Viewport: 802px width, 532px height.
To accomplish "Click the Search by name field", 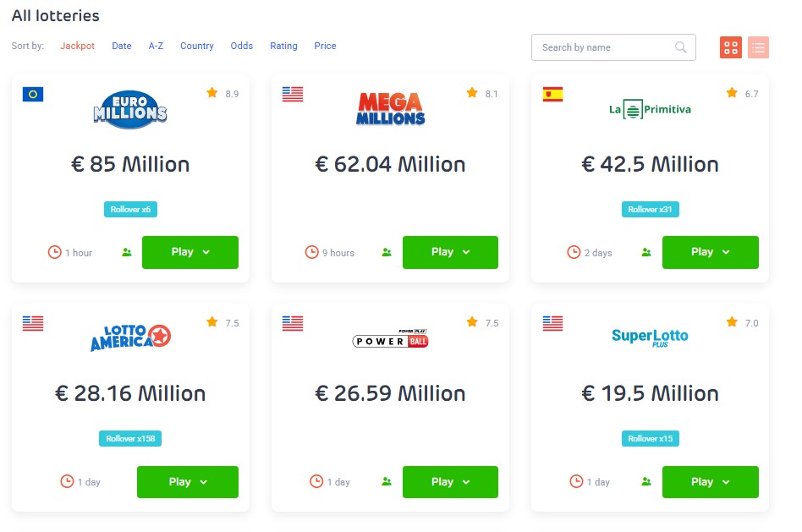I will (613, 47).
